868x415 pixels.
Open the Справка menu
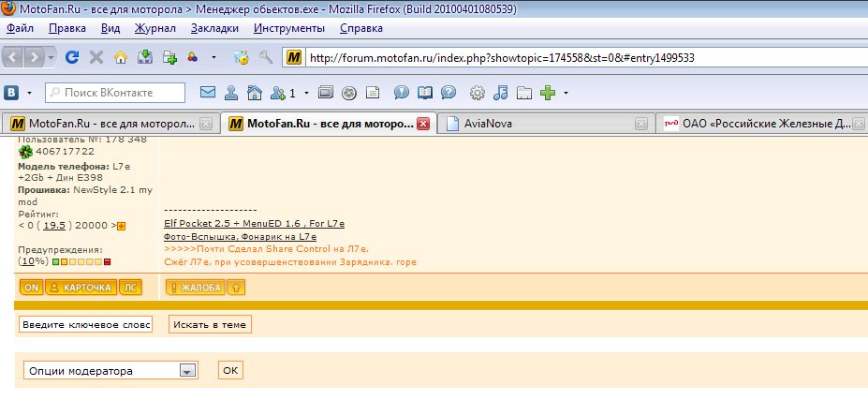[360, 28]
